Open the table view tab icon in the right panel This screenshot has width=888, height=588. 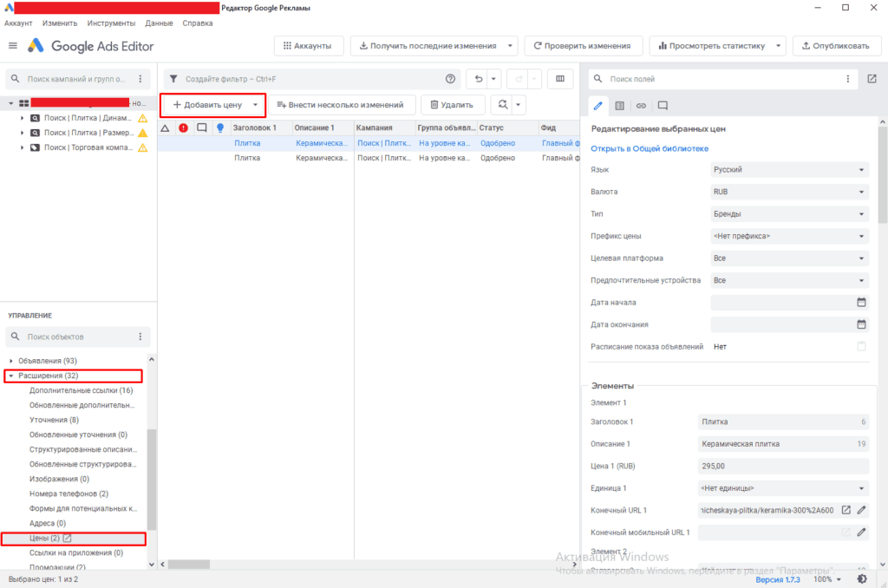click(x=619, y=106)
